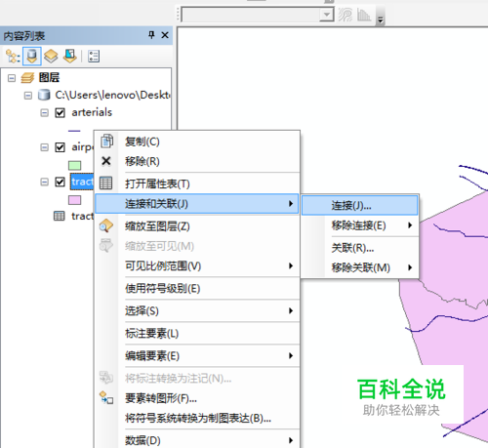Toggle arterials layer visibility checkbox

pos(60,113)
